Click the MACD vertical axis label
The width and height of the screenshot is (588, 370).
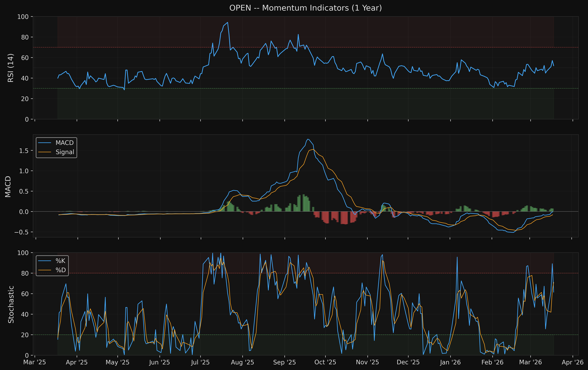8,186
